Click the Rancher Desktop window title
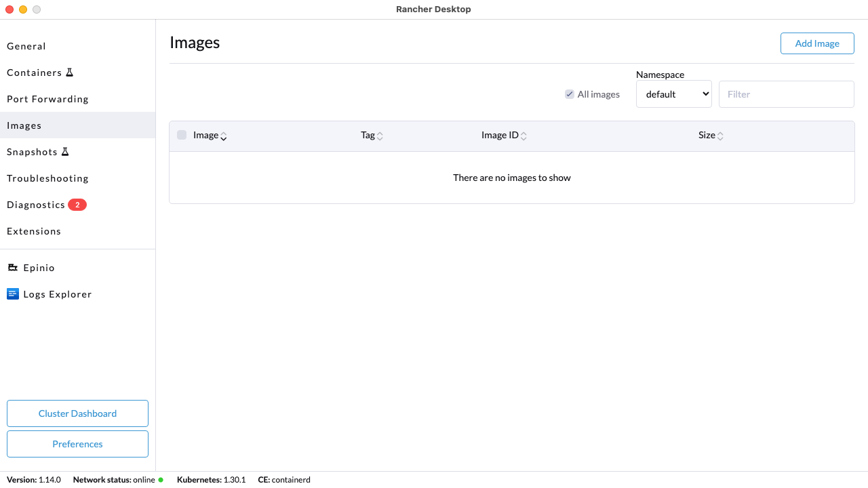The width and height of the screenshot is (868, 488). pos(433,9)
